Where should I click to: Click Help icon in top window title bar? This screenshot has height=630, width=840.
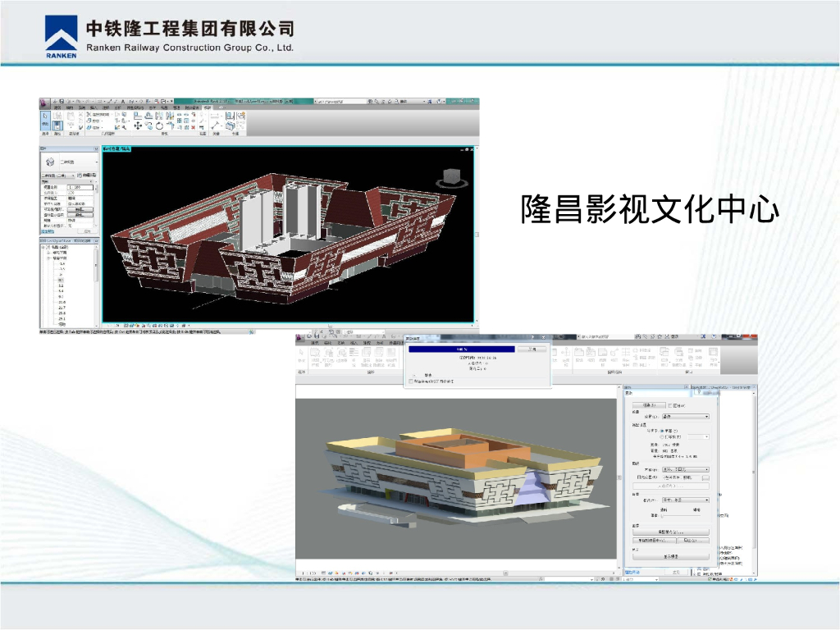click(x=441, y=101)
